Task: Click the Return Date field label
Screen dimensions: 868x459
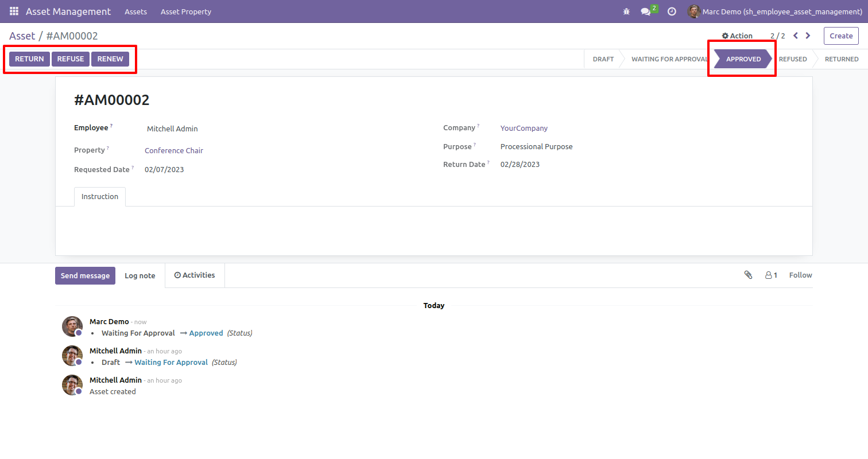Action: click(x=464, y=165)
